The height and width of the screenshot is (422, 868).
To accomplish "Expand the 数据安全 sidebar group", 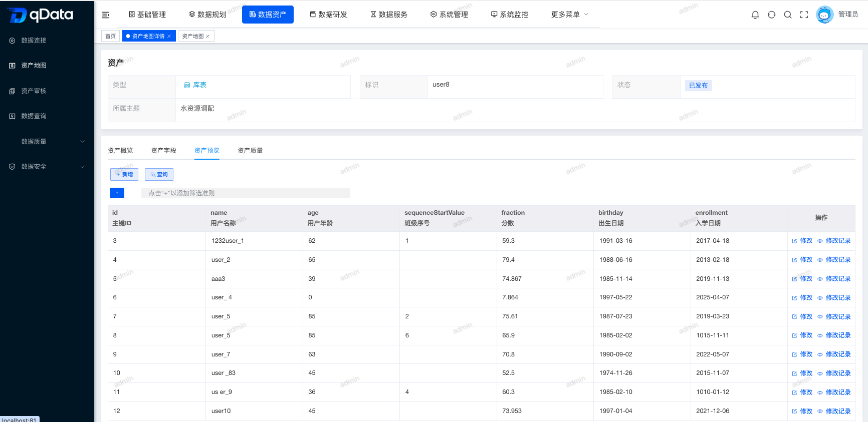I will (47, 167).
